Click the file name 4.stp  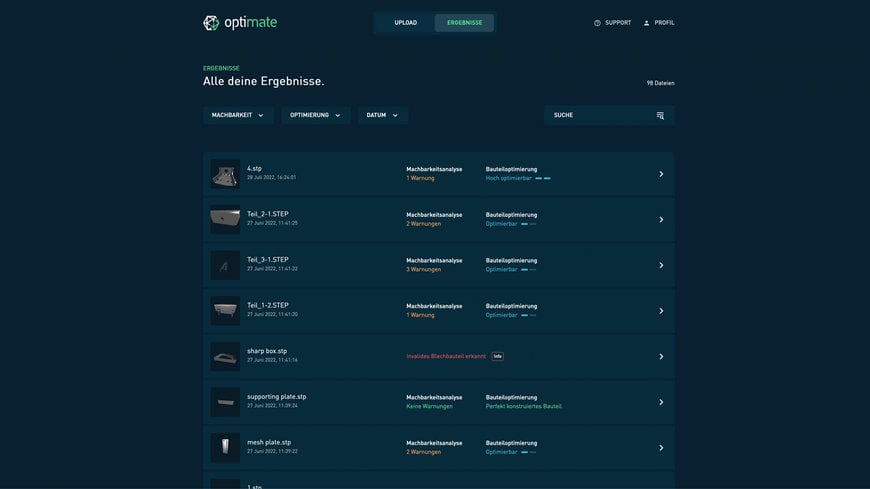coord(254,168)
